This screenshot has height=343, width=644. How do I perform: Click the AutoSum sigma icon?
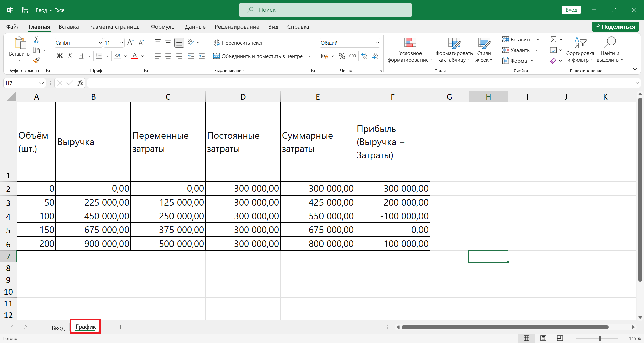coord(553,39)
